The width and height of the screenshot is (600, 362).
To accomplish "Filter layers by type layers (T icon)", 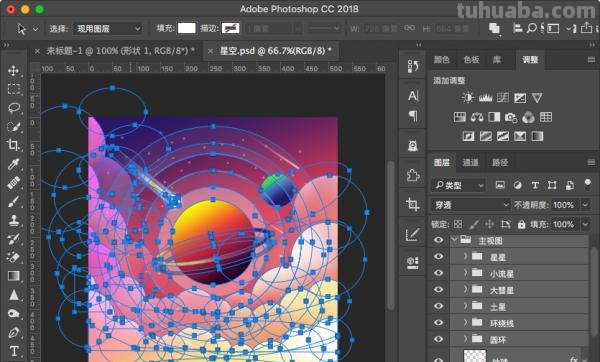I will click(x=535, y=185).
